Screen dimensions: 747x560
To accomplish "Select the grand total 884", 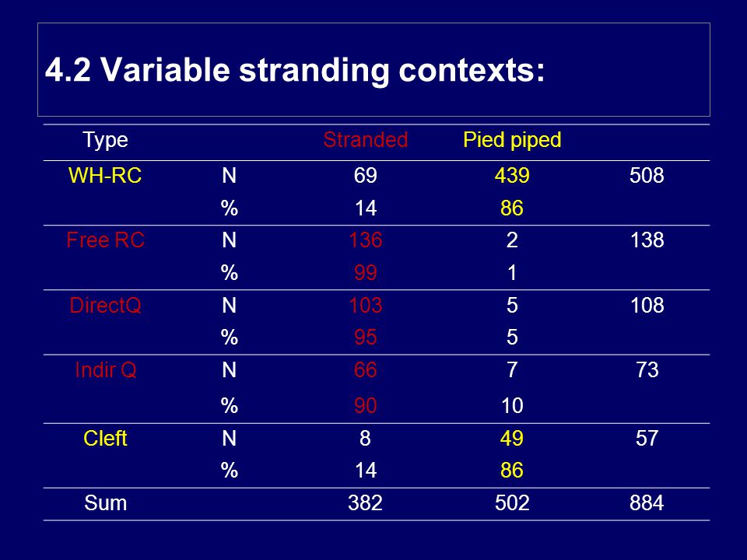I will [647, 503].
